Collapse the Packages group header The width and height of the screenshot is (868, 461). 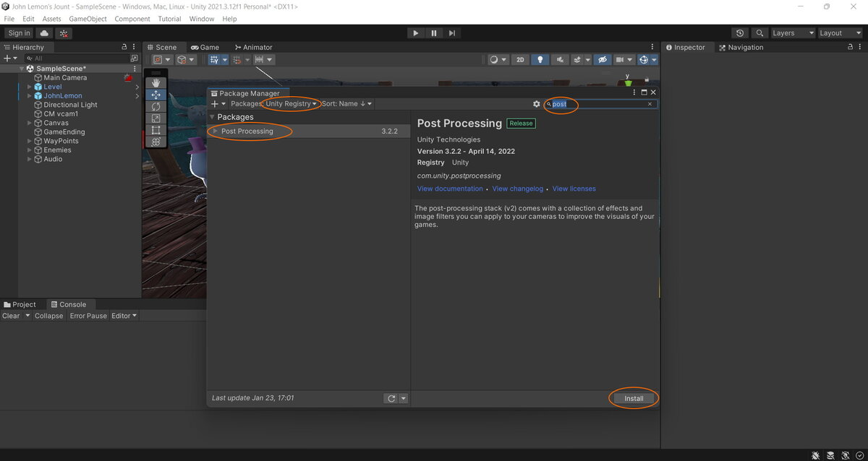[x=213, y=117]
